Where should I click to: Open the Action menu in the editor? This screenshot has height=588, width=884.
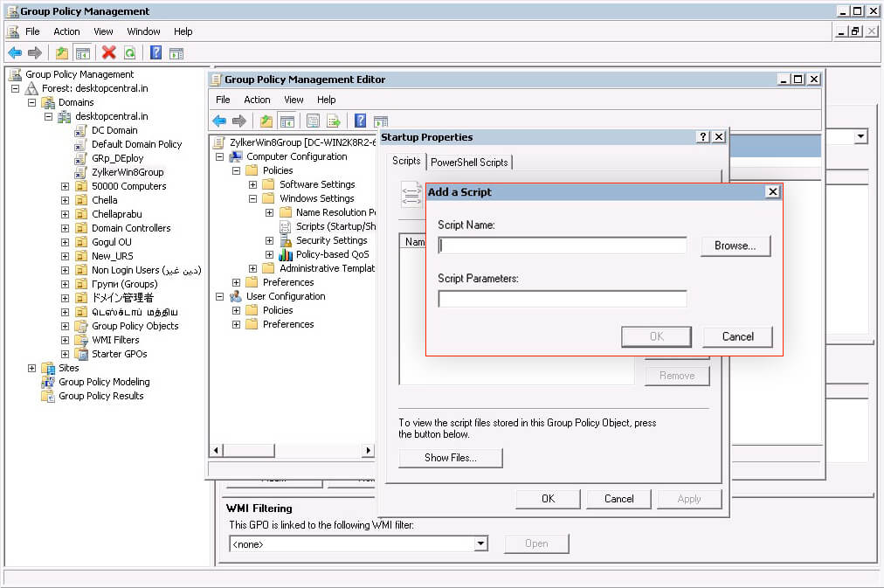tap(257, 100)
